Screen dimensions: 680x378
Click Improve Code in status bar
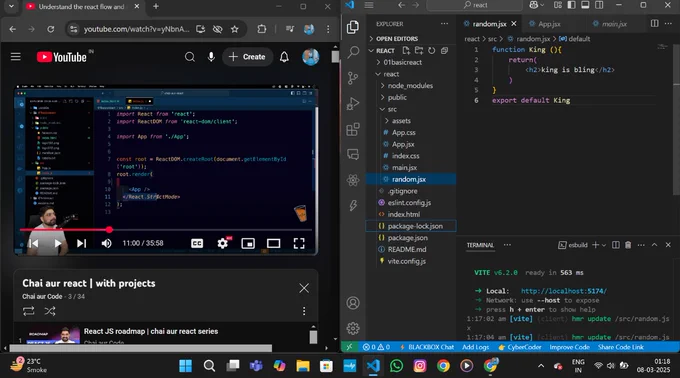[569, 347]
